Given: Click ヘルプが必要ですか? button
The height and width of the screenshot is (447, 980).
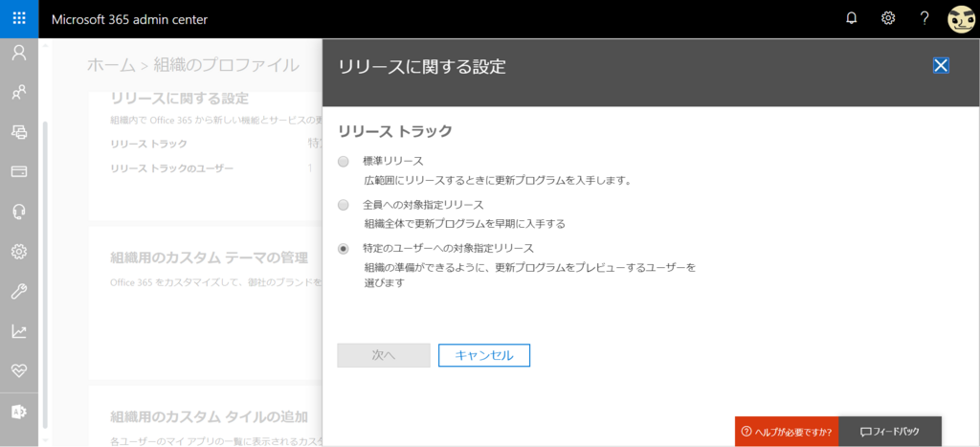Looking at the screenshot, I should (x=787, y=432).
